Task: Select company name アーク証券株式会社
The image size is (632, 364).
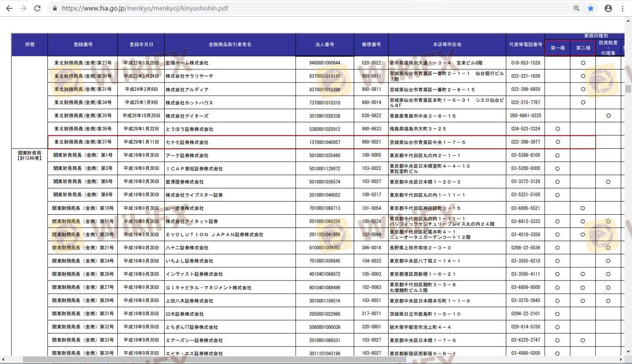Action: tap(187, 155)
